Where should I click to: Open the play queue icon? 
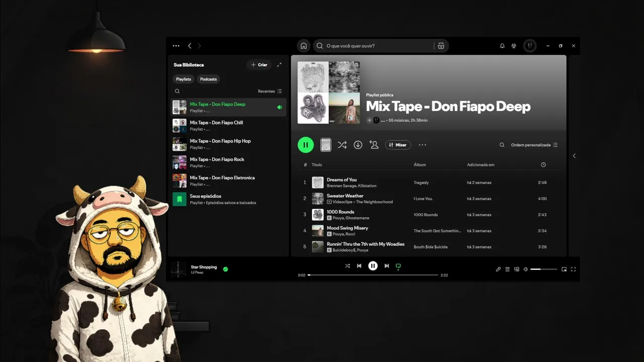[x=508, y=269]
